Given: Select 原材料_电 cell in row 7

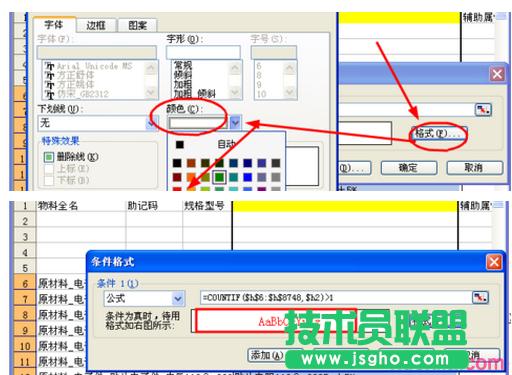Looking at the screenshot, I should click(x=61, y=299).
